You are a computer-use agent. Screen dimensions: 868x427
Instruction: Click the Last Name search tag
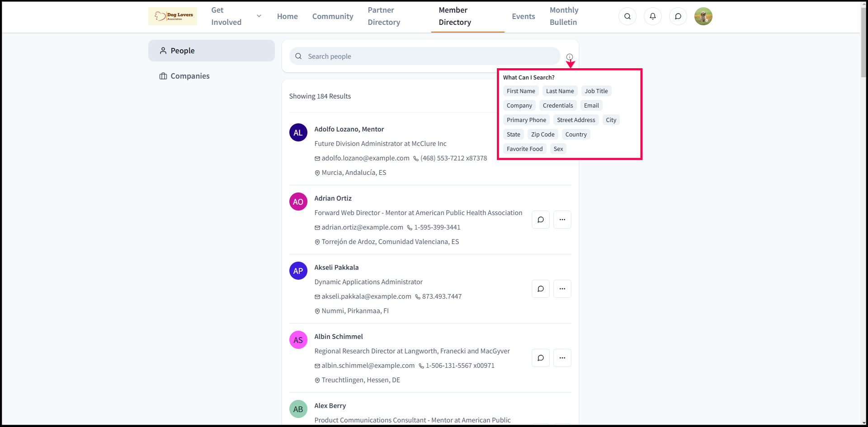[560, 91]
